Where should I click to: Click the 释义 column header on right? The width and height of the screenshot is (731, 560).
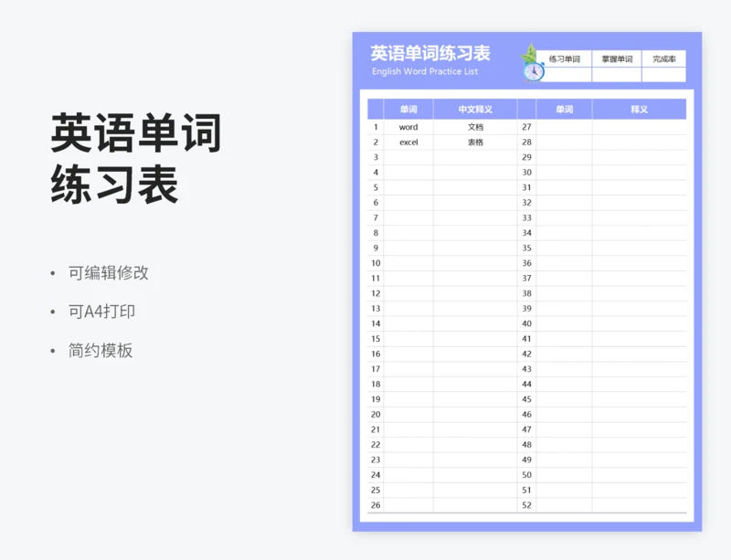click(x=639, y=109)
